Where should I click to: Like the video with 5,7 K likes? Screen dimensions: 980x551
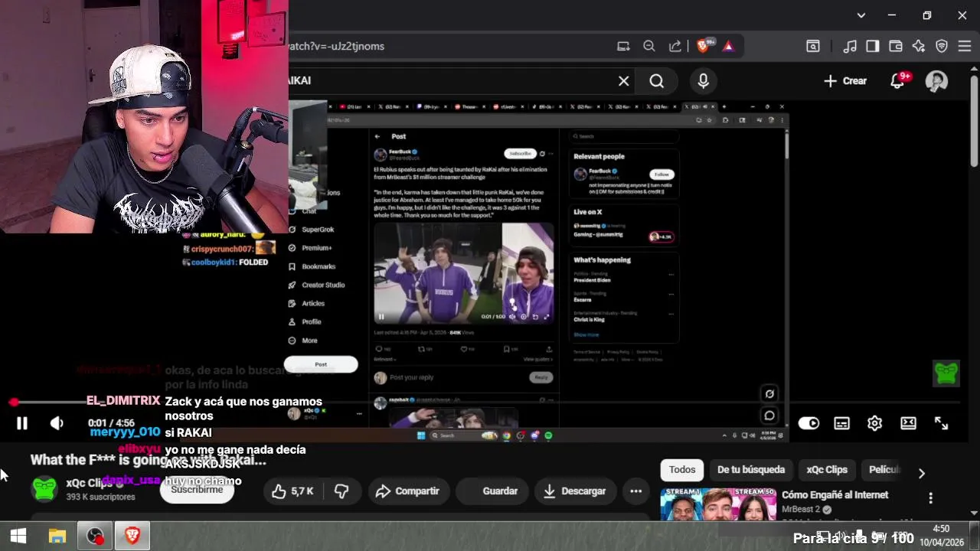point(292,491)
